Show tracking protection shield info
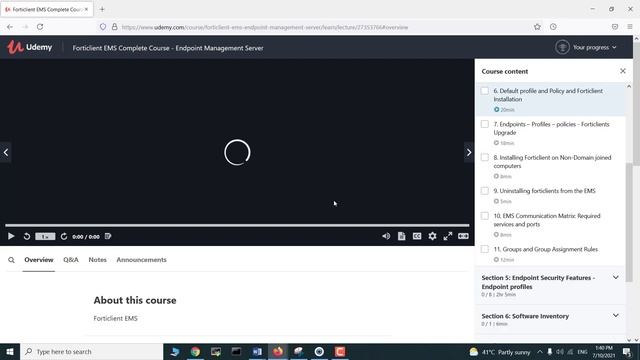 coord(103,27)
